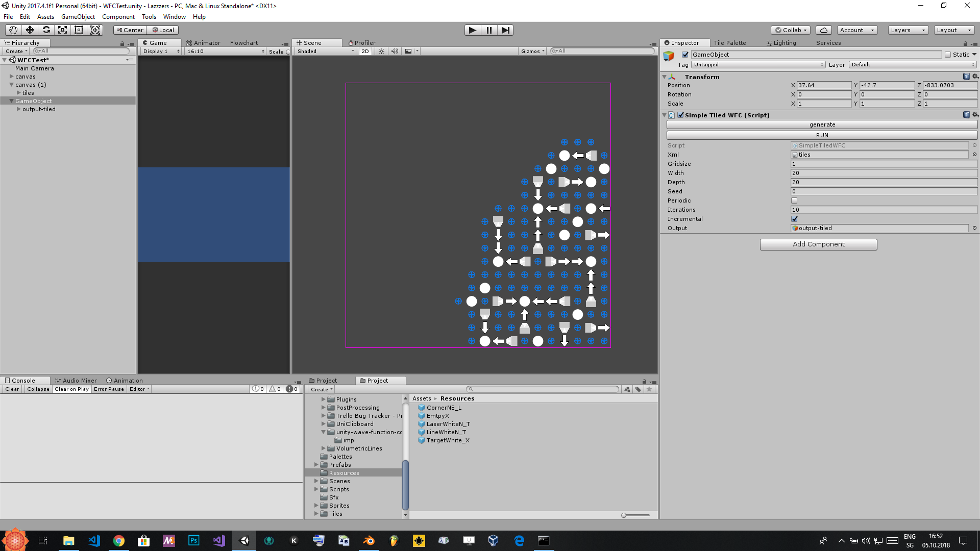Toggle Error Pause in Console
Screen dimensions: 980x551
click(x=109, y=389)
